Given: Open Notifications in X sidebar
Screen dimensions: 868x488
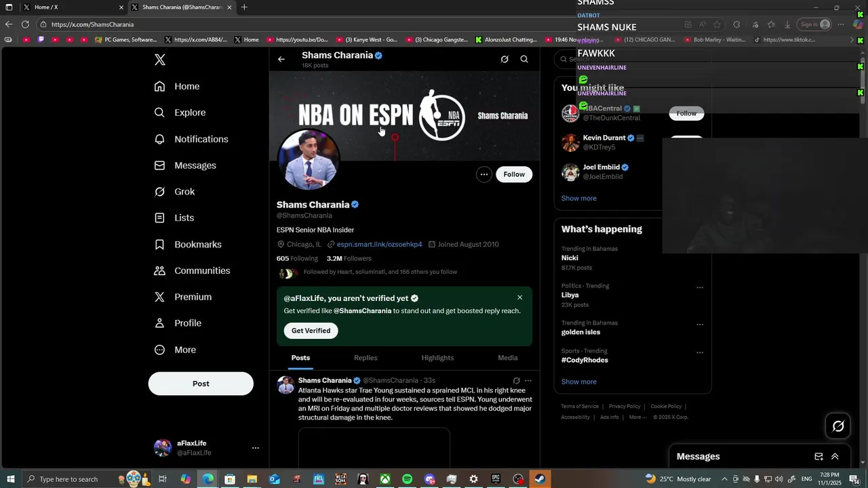Looking at the screenshot, I should 191,139.
